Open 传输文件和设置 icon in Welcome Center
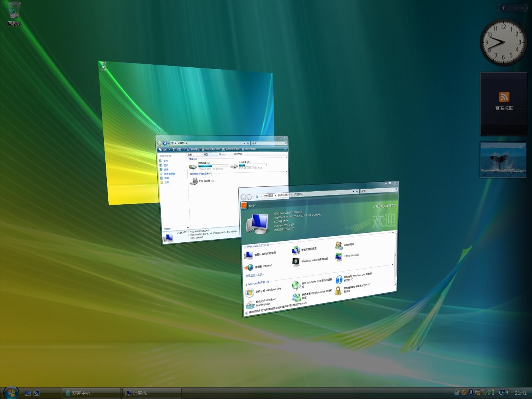This screenshot has height=399, width=532. tap(296, 250)
